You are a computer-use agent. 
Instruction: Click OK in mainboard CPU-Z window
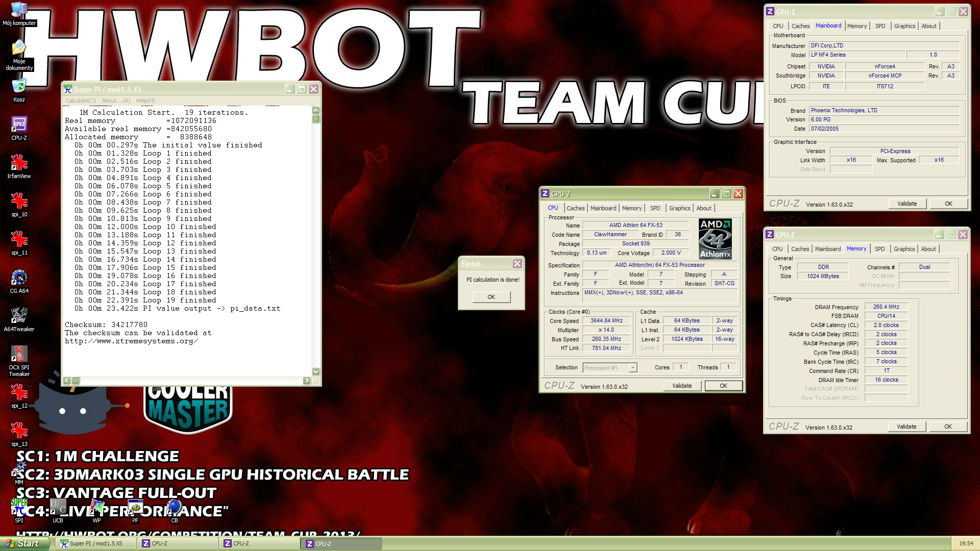948,204
